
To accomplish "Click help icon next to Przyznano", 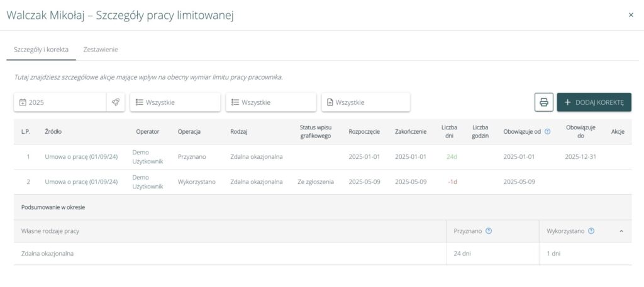I will (489, 231).
